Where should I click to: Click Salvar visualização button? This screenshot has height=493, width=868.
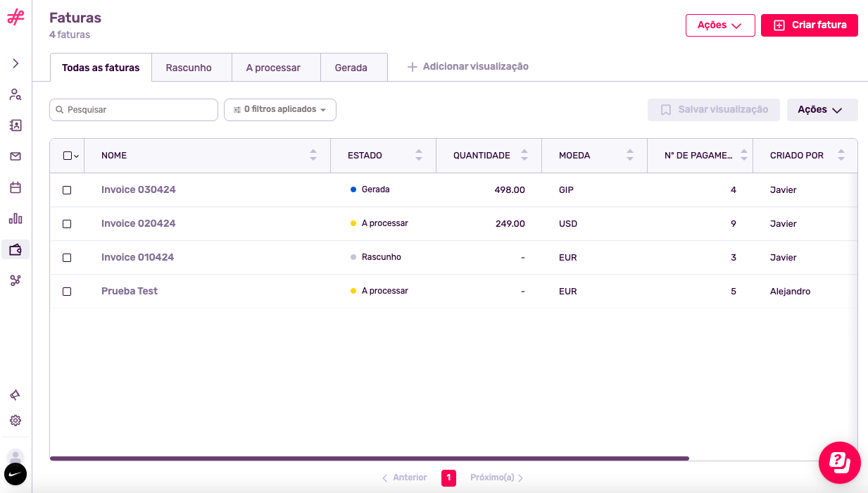pos(714,110)
